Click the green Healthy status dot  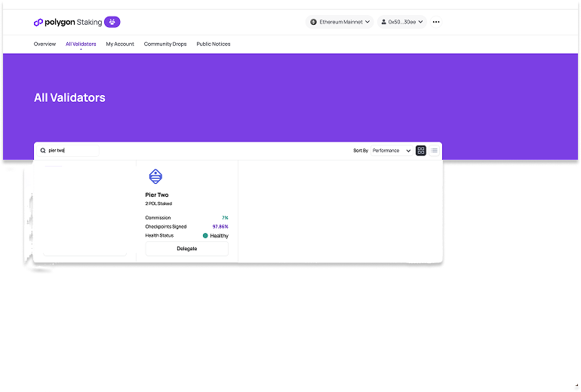pyautogui.click(x=205, y=235)
